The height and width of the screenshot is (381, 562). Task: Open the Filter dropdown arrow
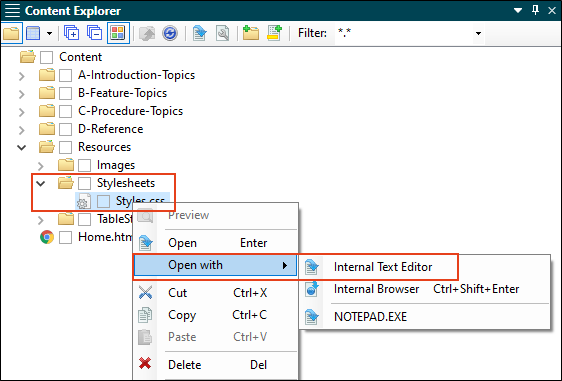click(x=478, y=33)
